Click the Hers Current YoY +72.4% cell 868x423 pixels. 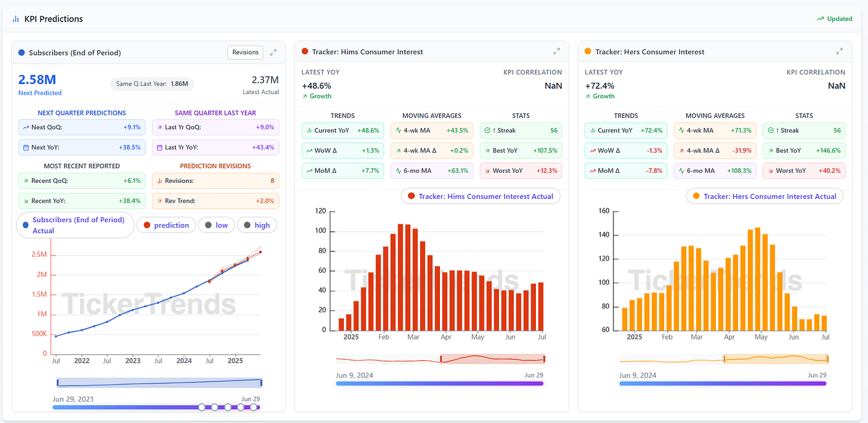(x=626, y=130)
